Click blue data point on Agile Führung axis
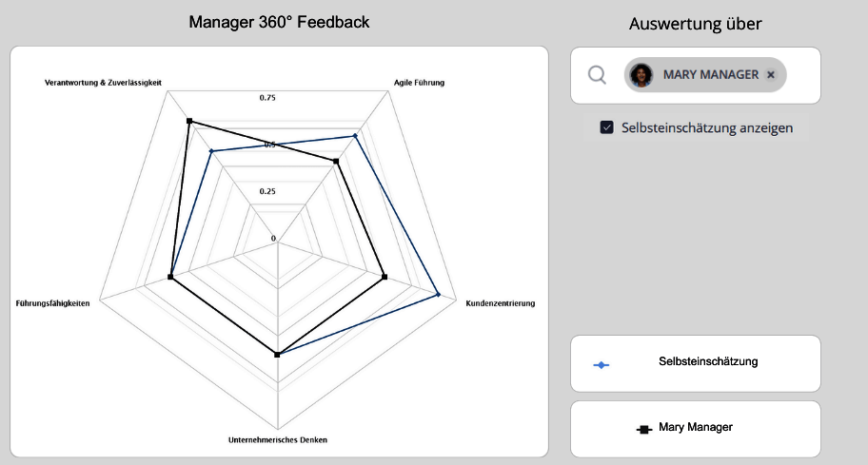The image size is (868, 465). tap(355, 136)
